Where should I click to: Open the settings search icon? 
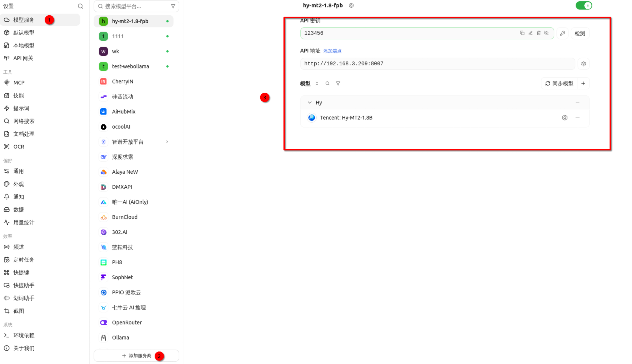tap(80, 6)
